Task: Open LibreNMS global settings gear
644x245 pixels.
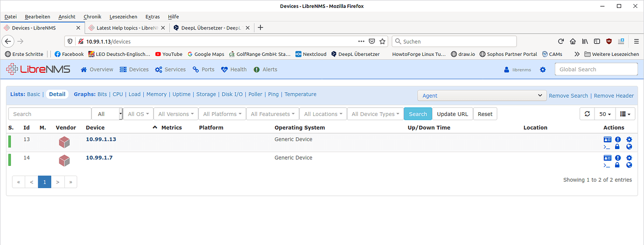Action: click(543, 69)
